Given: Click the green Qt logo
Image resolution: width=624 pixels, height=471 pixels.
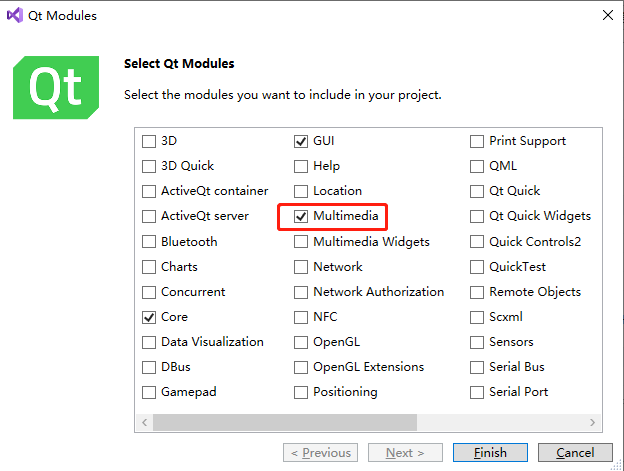Looking at the screenshot, I should click(56, 88).
